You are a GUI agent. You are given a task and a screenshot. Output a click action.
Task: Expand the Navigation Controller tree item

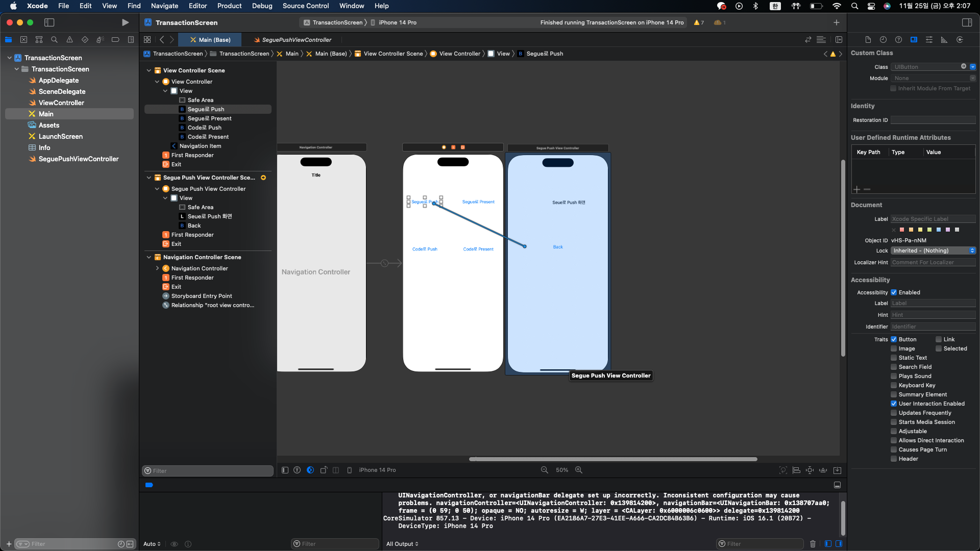[157, 268]
